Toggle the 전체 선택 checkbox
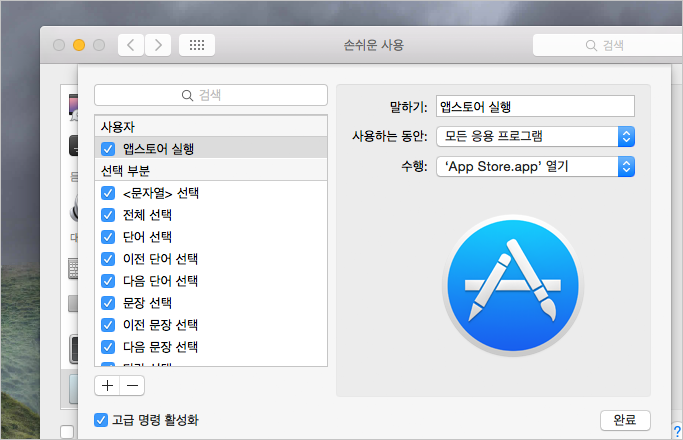The image size is (683, 440). click(x=108, y=215)
